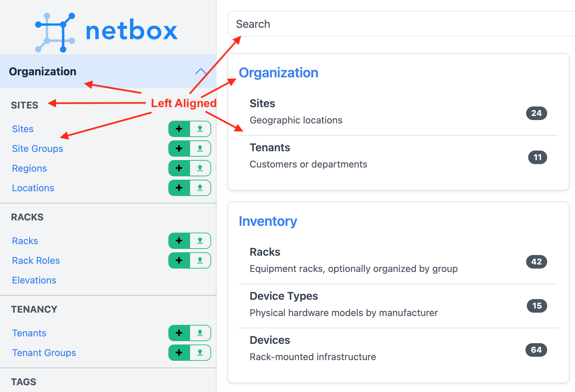Add a new Location

coord(179,188)
